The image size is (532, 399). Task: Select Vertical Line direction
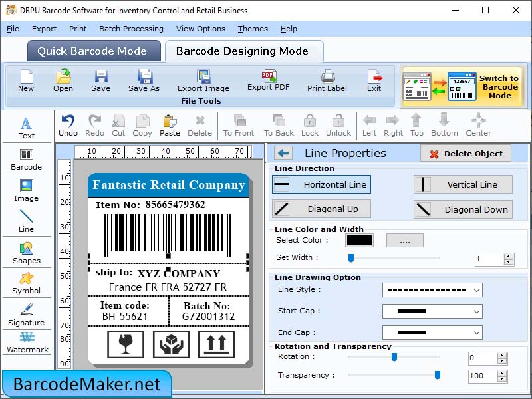coord(463,184)
